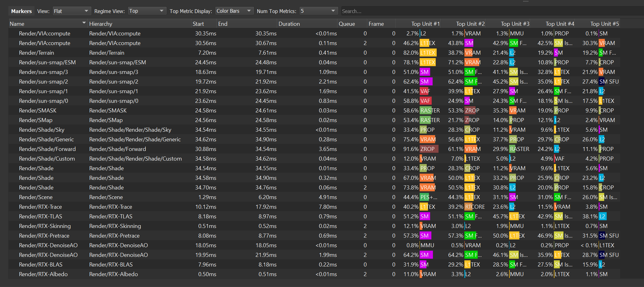Select the Render/Scene marker row
The image size is (644, 287).
[x=36, y=197]
